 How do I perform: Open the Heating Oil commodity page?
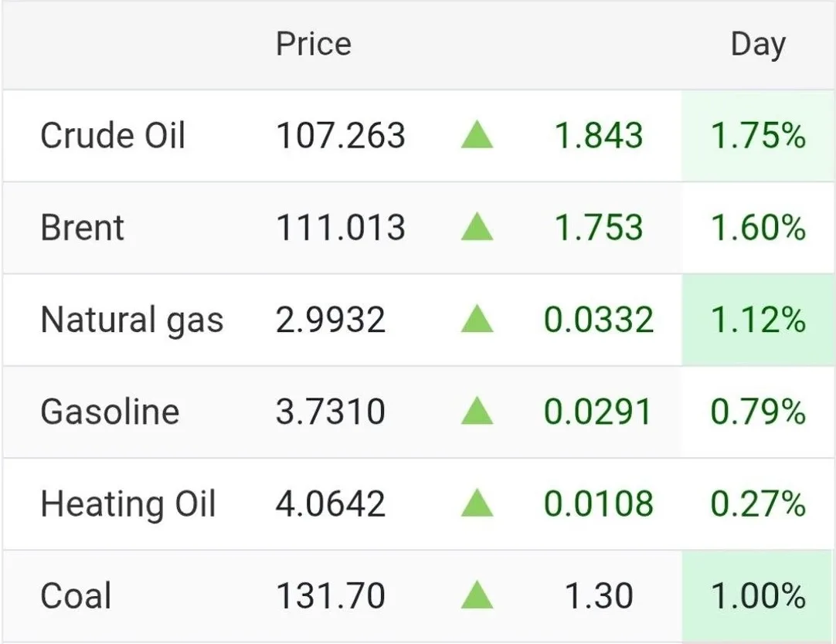tap(128, 504)
